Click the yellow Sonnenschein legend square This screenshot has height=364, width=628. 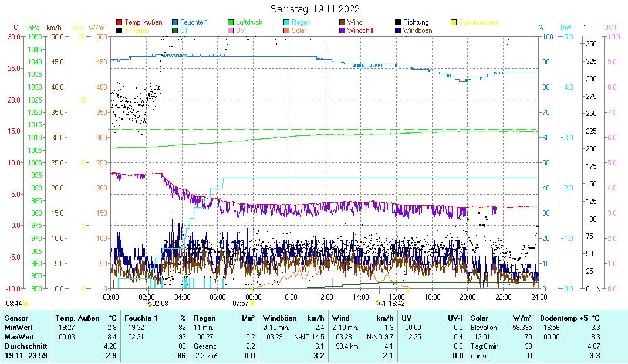pyautogui.click(x=454, y=22)
